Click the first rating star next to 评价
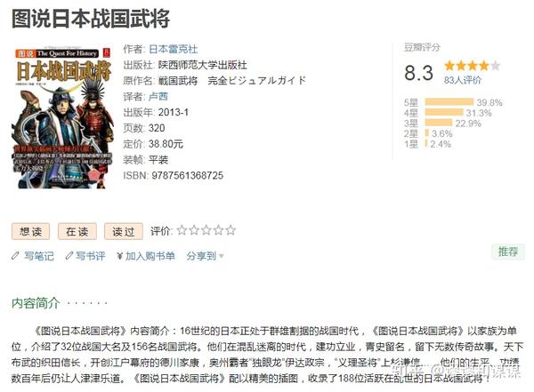 [182, 230]
